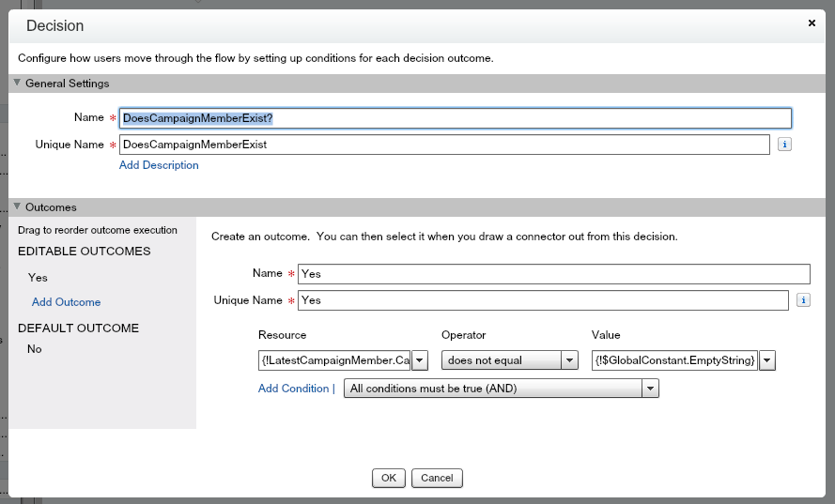Click the Add Condition link
The height and width of the screenshot is (504, 835).
[293, 389]
